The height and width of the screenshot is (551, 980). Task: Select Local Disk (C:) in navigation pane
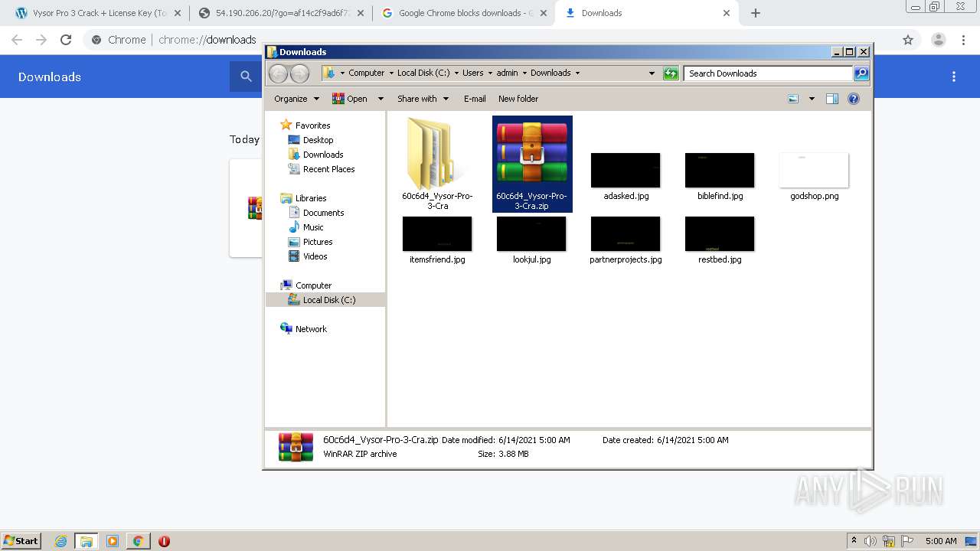point(325,300)
